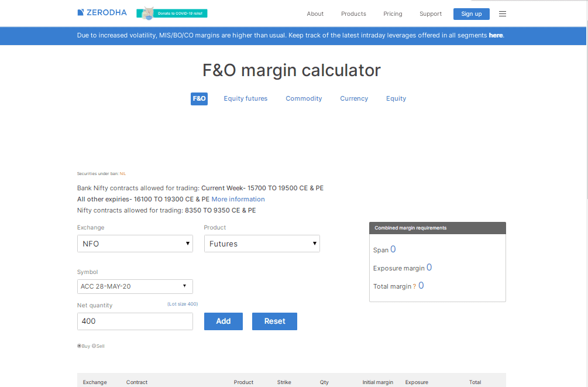588x387 pixels.
Task: Click the Exposure column header in the table
Action: tap(417, 382)
